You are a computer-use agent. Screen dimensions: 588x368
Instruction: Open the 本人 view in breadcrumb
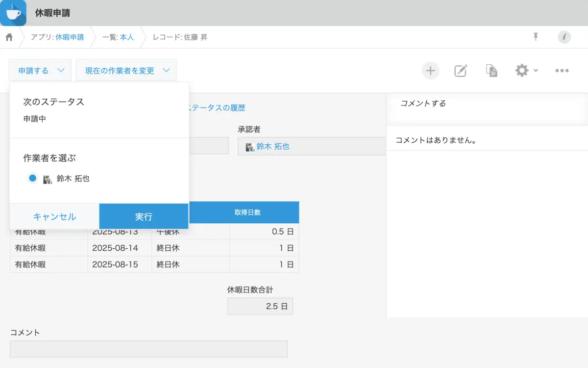point(126,37)
